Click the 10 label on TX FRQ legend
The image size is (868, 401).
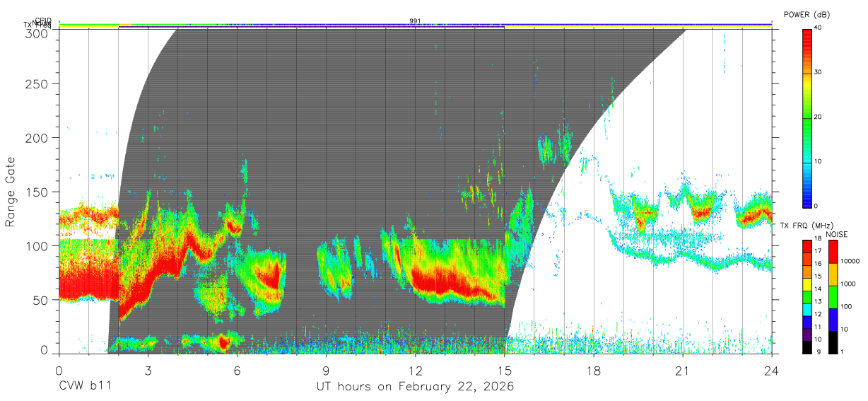pos(818,339)
